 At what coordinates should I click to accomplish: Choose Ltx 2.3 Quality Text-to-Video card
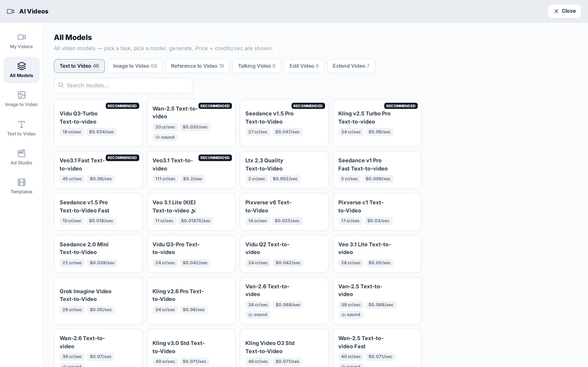(x=284, y=170)
